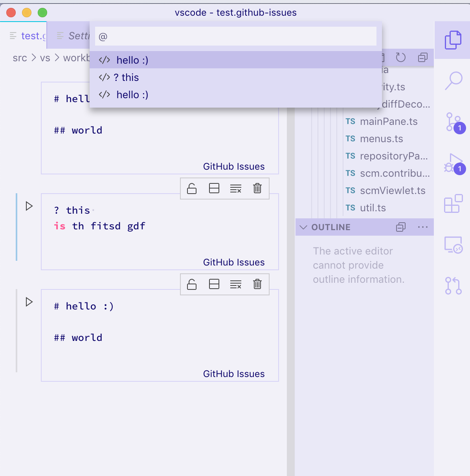Delete the '? this' notebook cell
Screen dimensions: 470x476
257,188
